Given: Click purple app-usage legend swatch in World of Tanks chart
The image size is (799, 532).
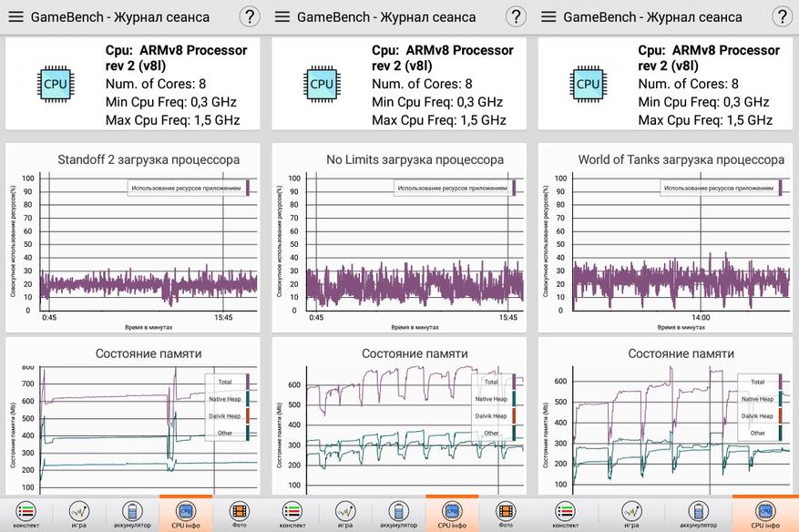Looking at the screenshot, I should [x=780, y=188].
